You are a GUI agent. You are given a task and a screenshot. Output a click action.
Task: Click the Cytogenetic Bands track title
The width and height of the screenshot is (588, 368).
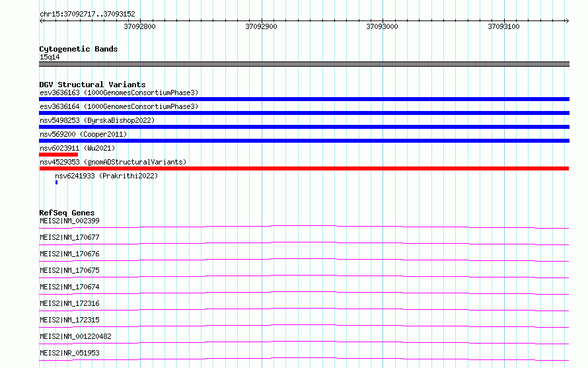coord(79,49)
